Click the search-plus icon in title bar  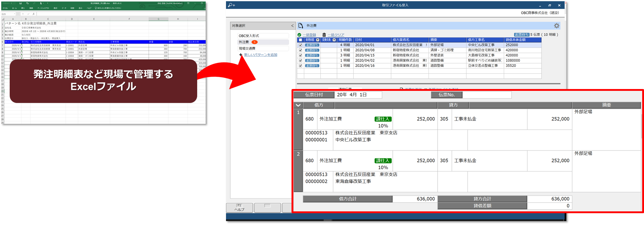click(x=231, y=5)
